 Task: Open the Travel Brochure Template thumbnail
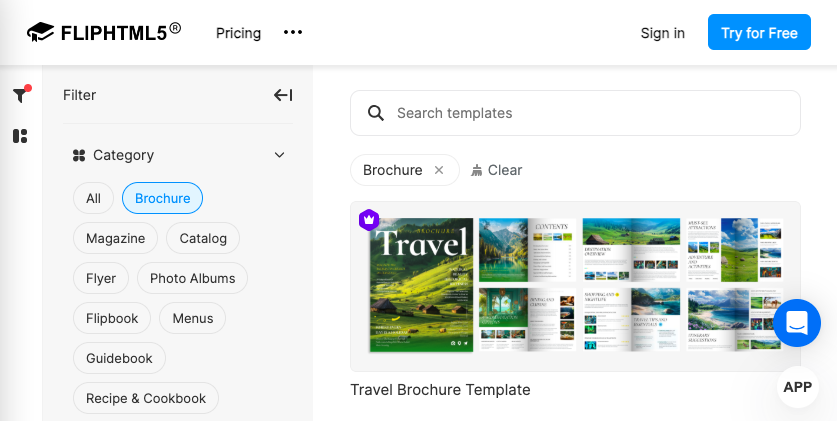click(575, 286)
